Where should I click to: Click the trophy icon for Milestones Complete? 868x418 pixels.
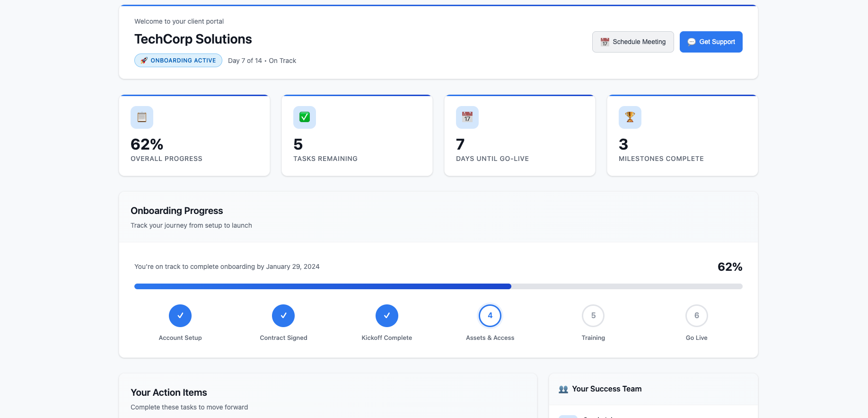[x=630, y=117]
